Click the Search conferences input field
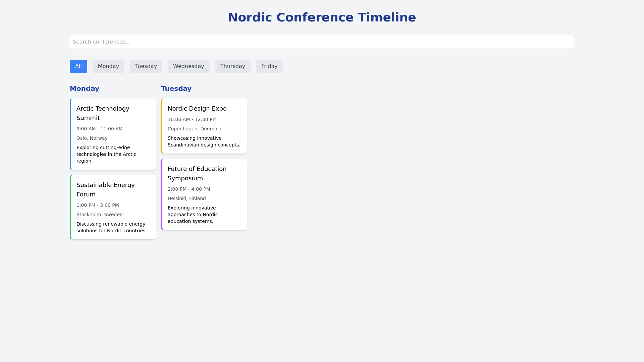Viewport: 644px width, 362px height. [x=322, y=42]
